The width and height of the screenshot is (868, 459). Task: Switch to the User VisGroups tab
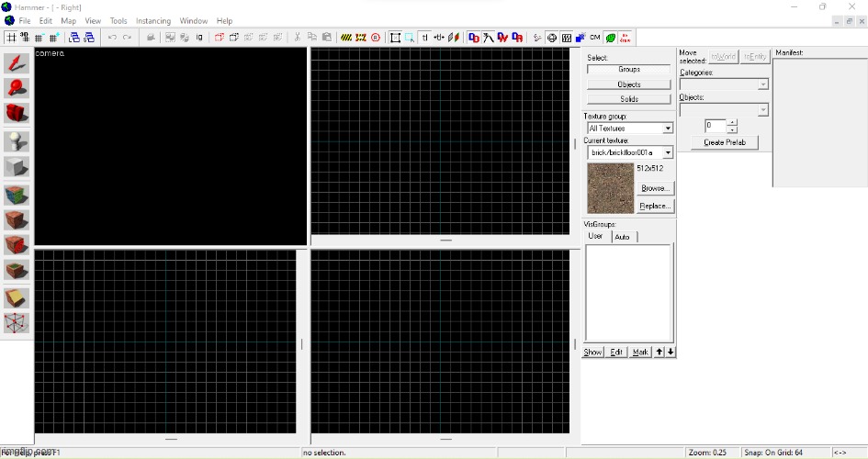[x=595, y=236]
